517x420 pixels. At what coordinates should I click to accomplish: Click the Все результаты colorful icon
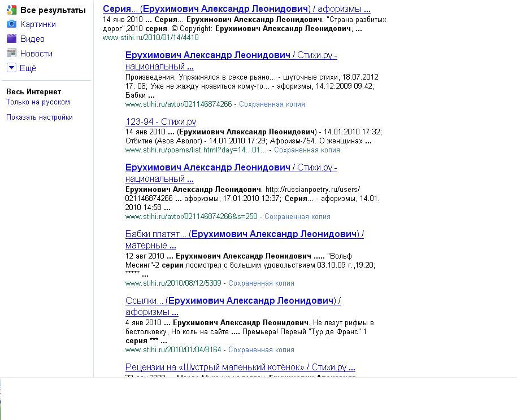pyautogui.click(x=11, y=10)
